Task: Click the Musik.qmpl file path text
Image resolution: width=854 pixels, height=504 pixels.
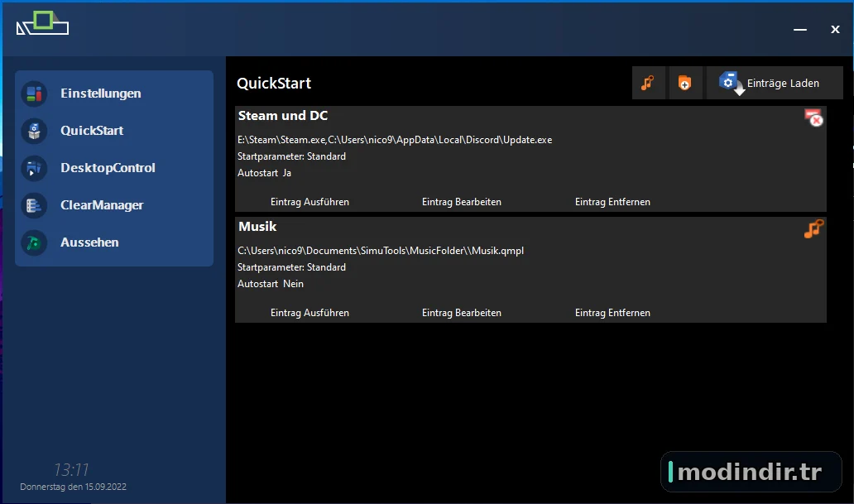Action: pos(380,252)
